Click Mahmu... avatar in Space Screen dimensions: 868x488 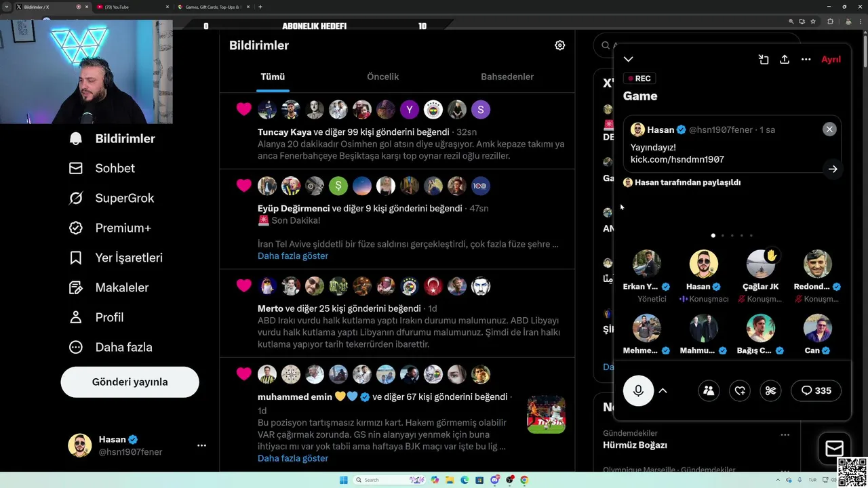point(703,328)
